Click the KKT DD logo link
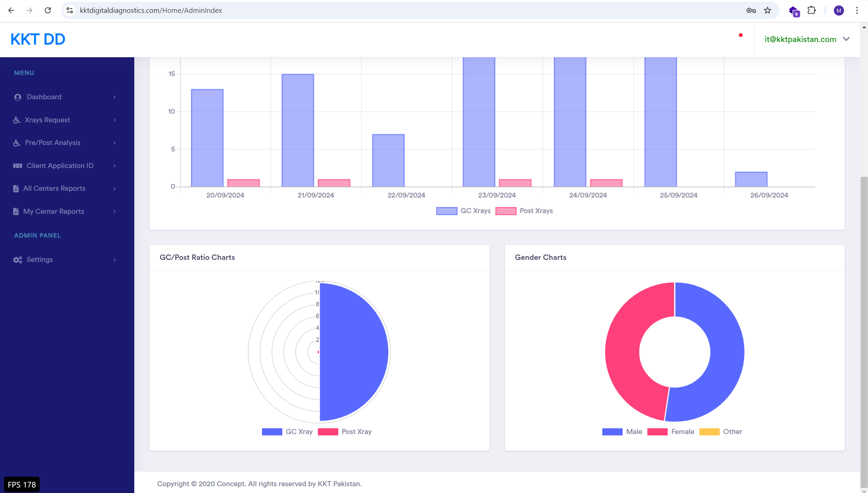This screenshot has width=868, height=493. point(38,39)
